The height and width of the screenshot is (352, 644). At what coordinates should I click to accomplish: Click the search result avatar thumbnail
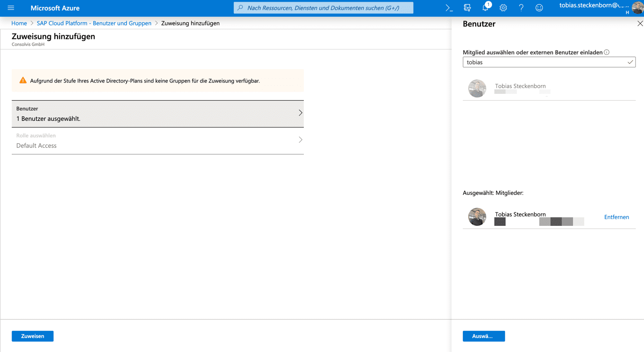tap(477, 89)
